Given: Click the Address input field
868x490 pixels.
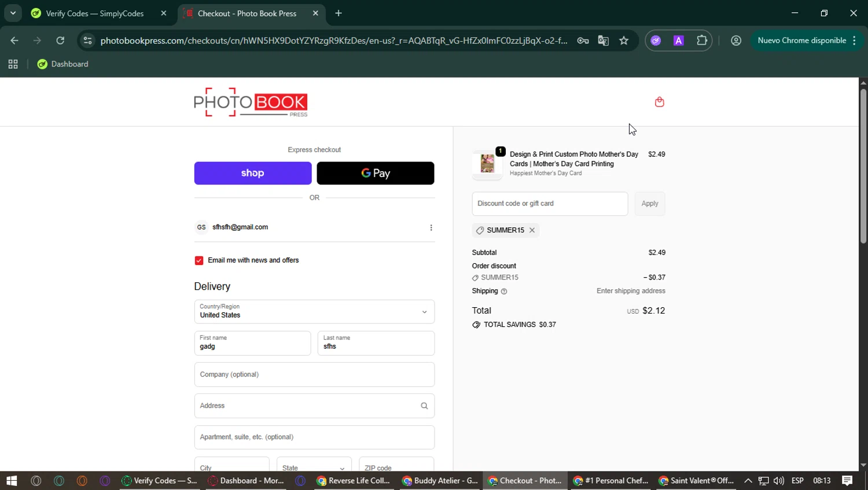Looking at the screenshot, I should [x=314, y=406].
